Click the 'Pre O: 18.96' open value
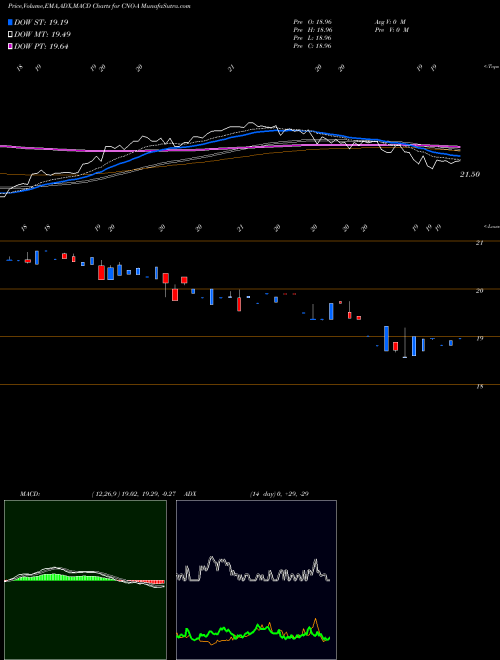Screen dimensions: 500x660 pyautogui.click(x=313, y=22)
